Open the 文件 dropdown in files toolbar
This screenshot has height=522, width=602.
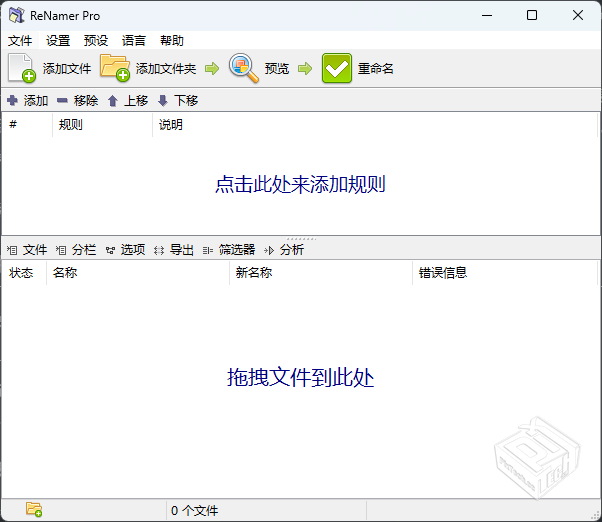35,250
